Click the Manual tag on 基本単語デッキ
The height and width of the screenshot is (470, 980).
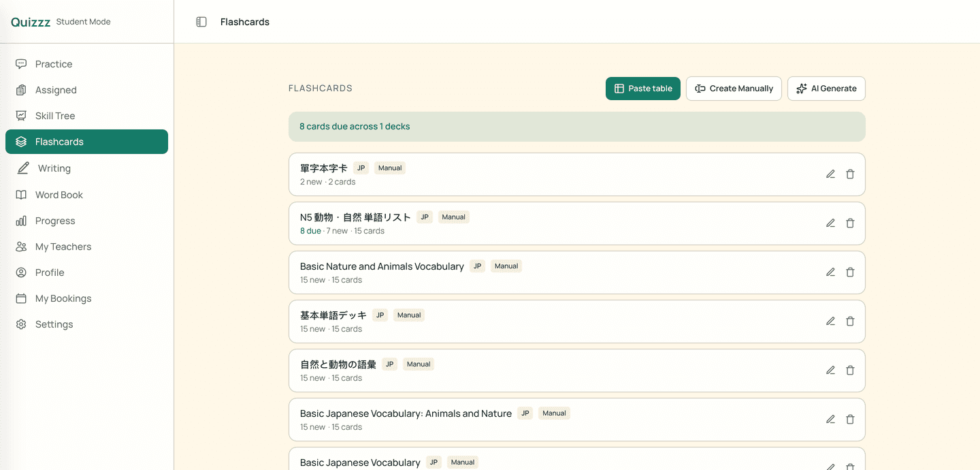pyautogui.click(x=409, y=315)
